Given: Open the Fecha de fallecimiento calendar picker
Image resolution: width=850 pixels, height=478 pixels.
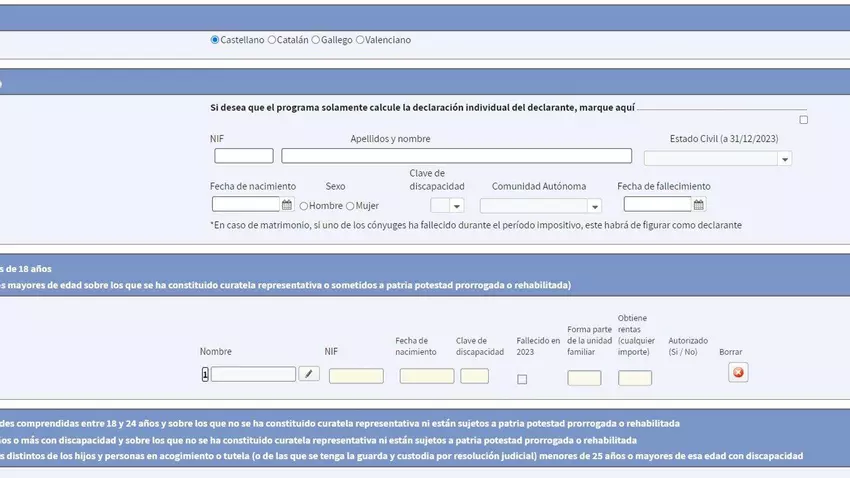Looking at the screenshot, I should tap(699, 205).
